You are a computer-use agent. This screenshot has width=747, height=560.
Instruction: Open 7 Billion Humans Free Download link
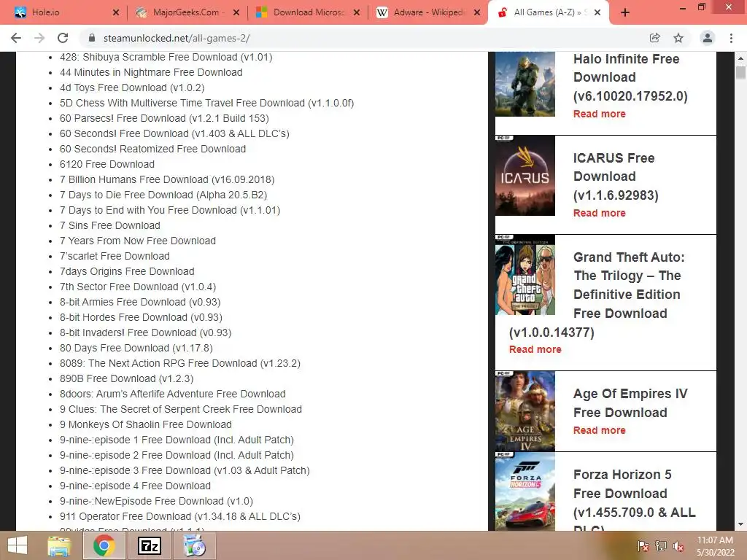pos(167,179)
